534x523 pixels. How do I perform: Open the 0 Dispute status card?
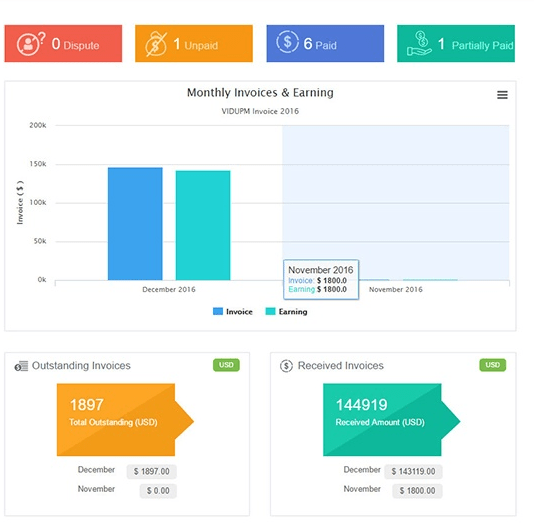coord(63,43)
